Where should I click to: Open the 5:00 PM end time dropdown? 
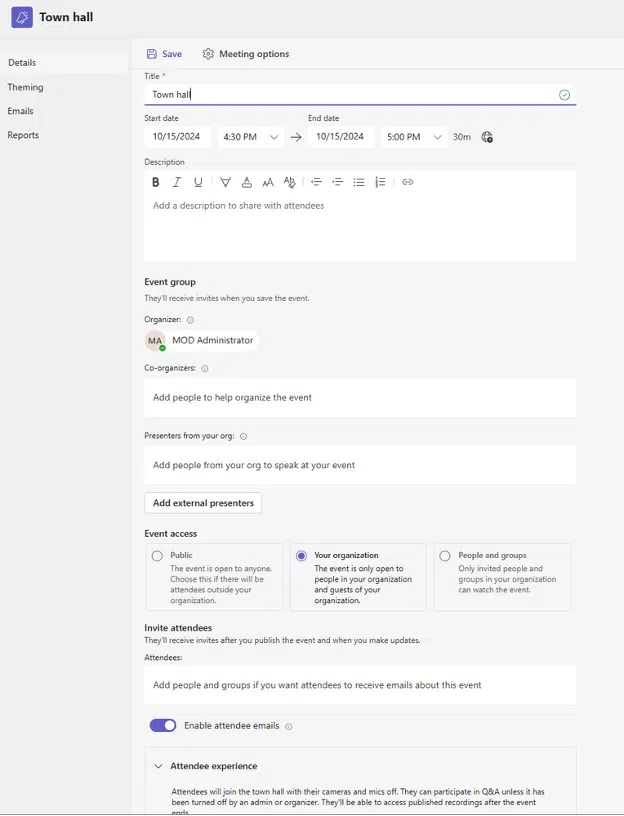(414, 137)
